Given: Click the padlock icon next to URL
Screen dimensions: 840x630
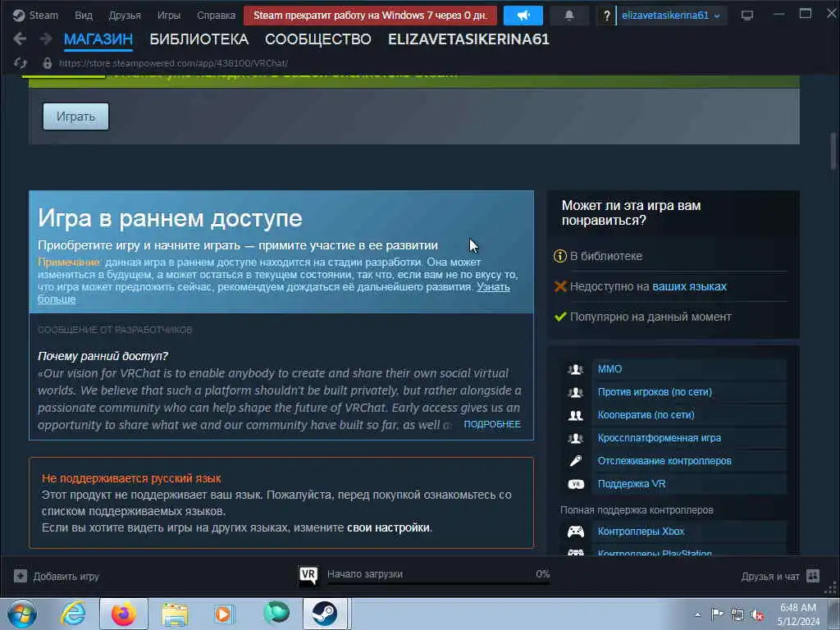Looking at the screenshot, I should [x=47, y=63].
